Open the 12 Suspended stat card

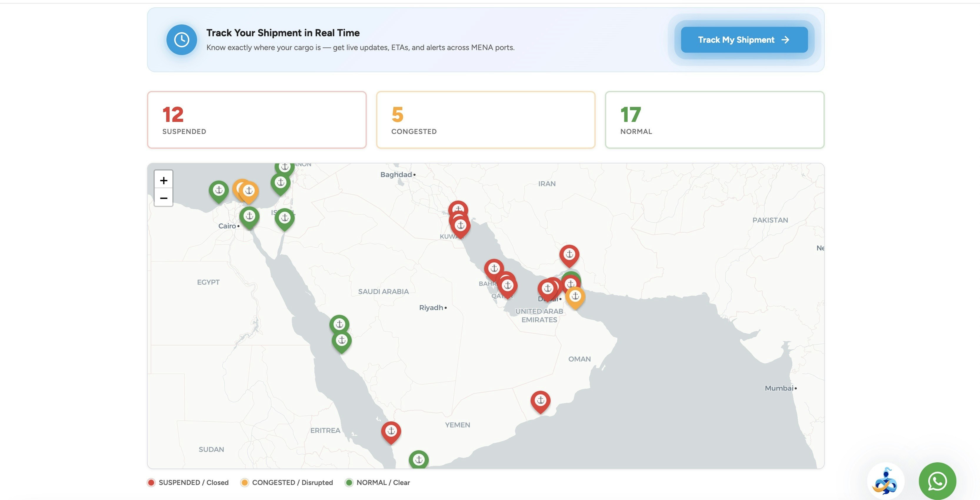pyautogui.click(x=256, y=120)
